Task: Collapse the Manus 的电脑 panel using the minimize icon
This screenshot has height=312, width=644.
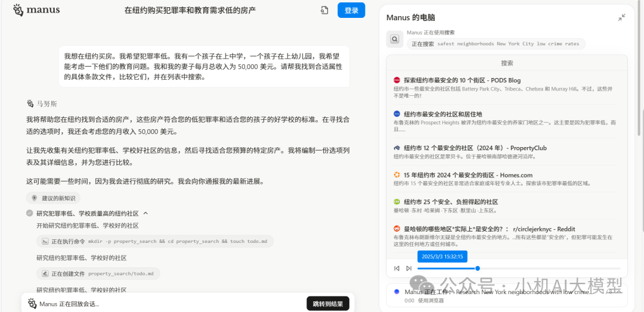Action: click(x=622, y=18)
